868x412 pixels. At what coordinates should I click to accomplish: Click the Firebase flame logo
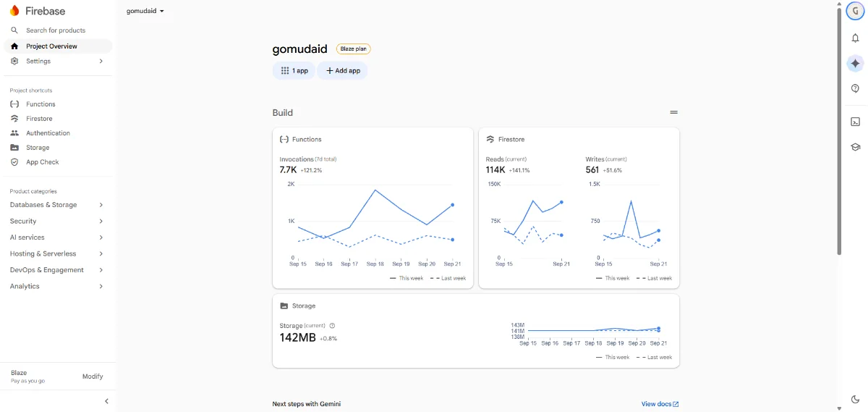point(14,11)
